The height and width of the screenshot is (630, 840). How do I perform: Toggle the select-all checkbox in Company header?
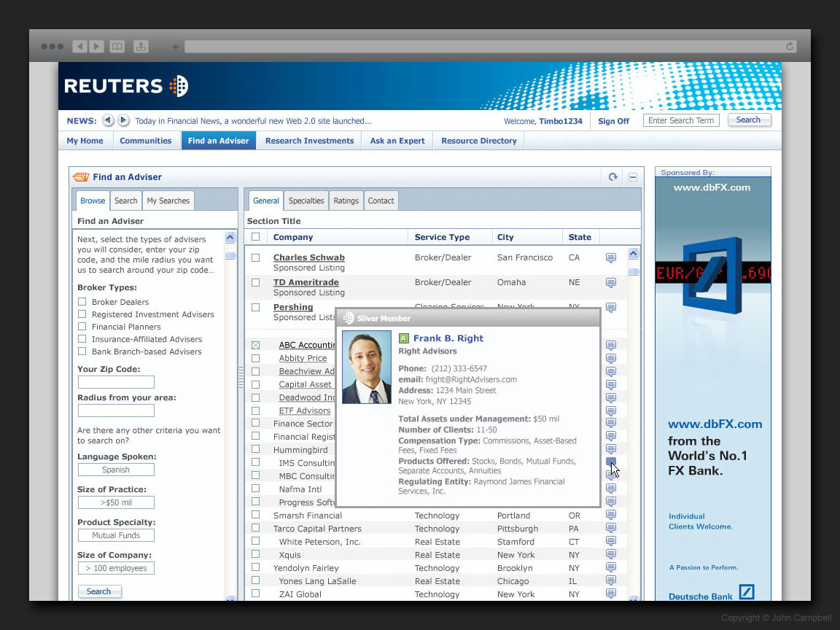255,237
